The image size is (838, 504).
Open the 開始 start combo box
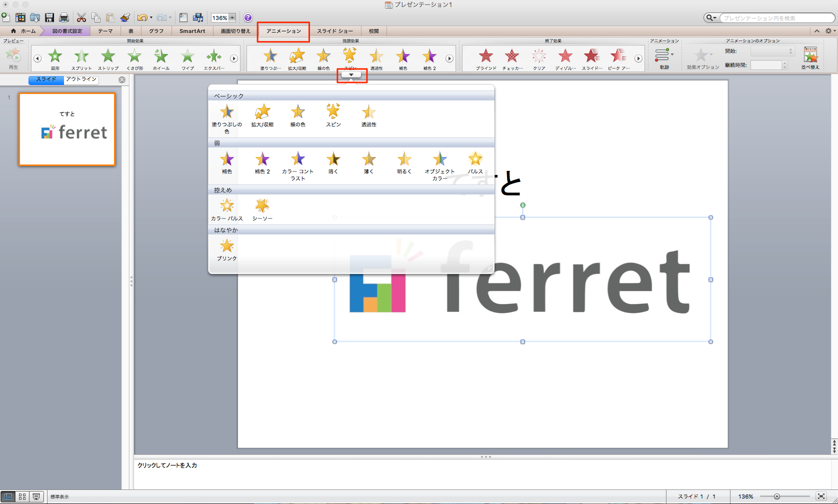[772, 51]
